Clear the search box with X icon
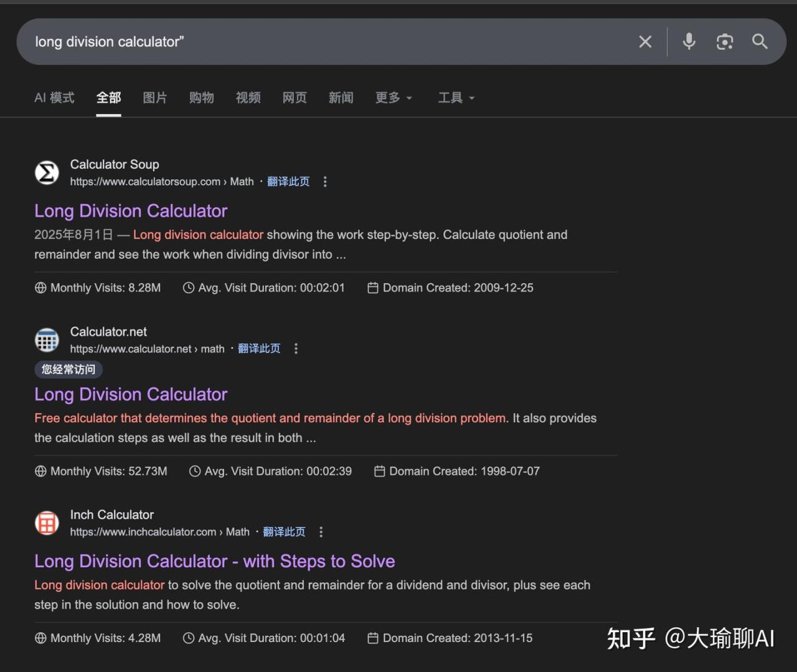 (x=645, y=42)
